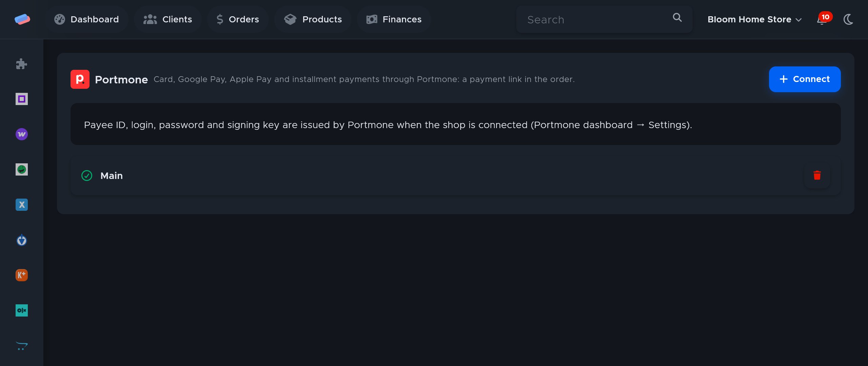868x366 pixels.
Task: Open the OLX icon in sidebar
Action: click(22, 310)
